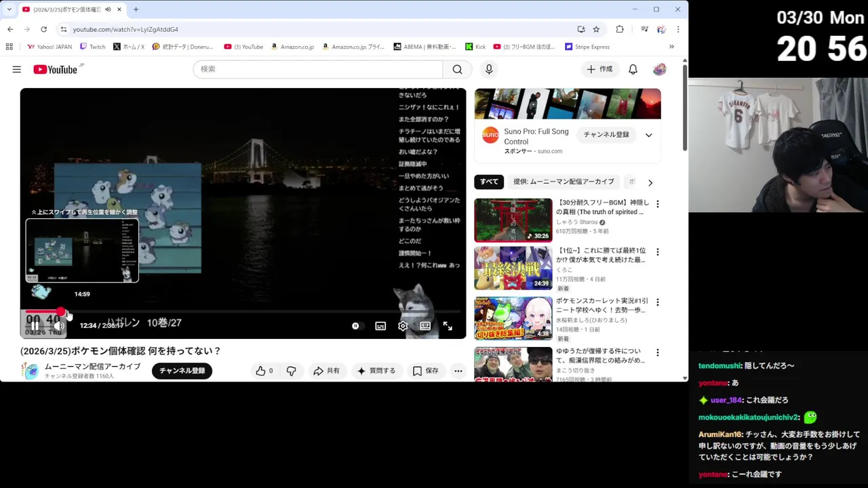Open the ホーム / X bookmark

(x=129, y=47)
